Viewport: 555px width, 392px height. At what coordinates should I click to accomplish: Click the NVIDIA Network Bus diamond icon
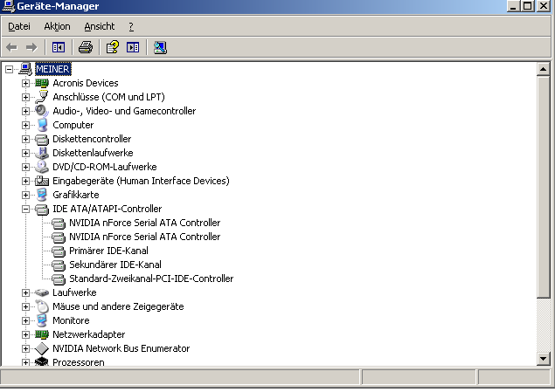pyautogui.click(x=42, y=348)
